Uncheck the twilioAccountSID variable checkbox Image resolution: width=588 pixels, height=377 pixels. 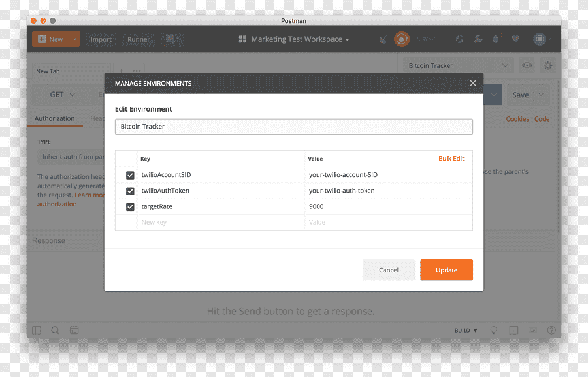(x=130, y=175)
